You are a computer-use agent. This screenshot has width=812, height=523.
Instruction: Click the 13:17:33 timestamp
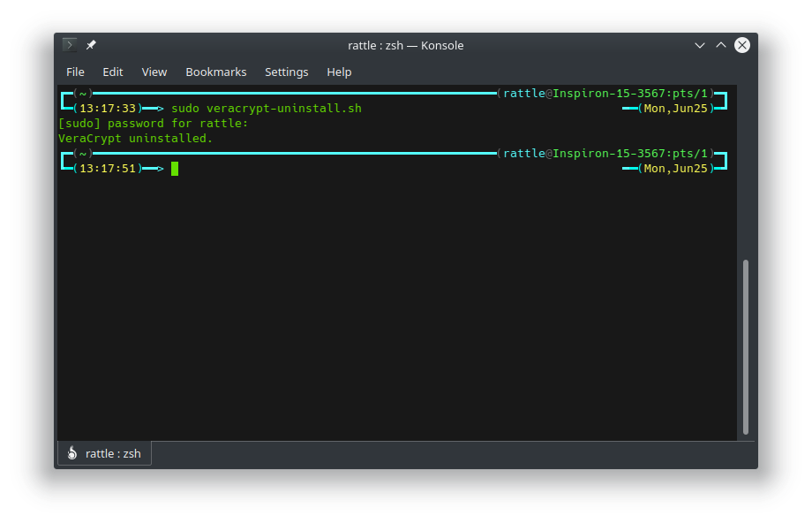coord(108,109)
